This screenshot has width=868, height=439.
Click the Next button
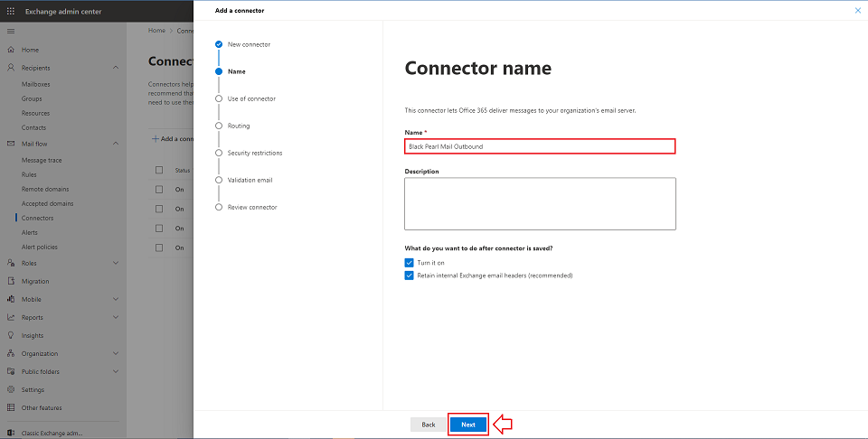(x=468, y=424)
